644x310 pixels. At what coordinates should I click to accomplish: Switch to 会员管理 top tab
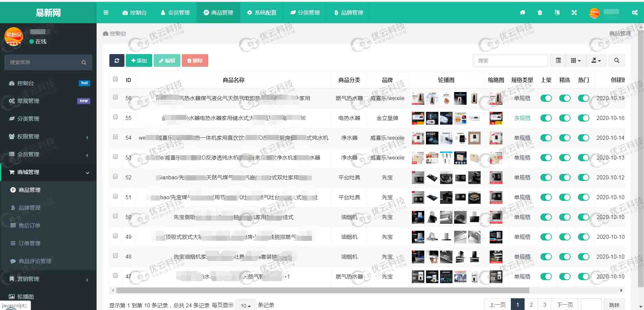click(x=175, y=12)
